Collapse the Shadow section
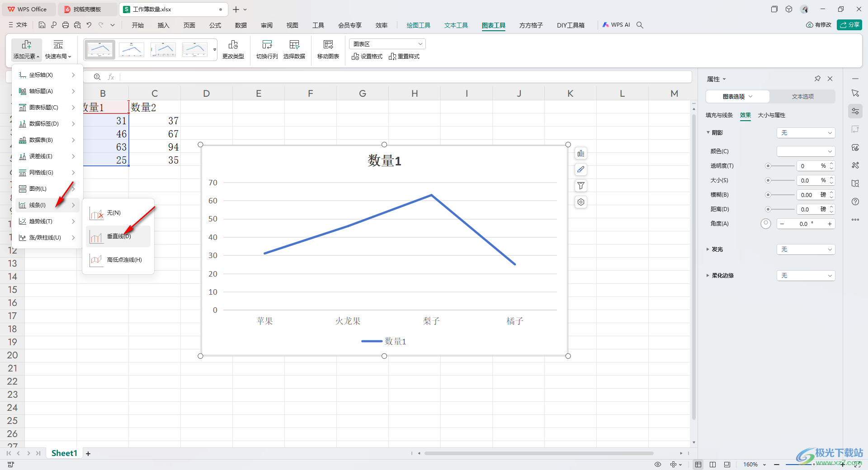Viewport: 868px width, 470px height. (x=708, y=133)
